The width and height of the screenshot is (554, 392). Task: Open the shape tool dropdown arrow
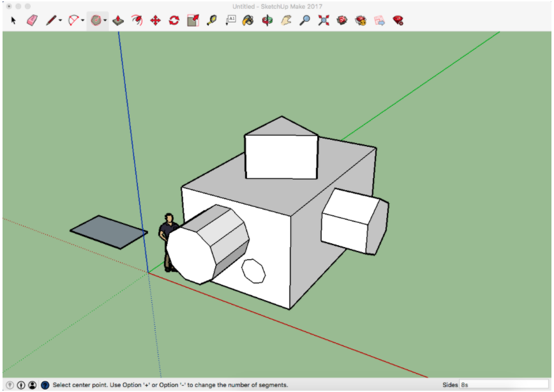click(x=105, y=20)
